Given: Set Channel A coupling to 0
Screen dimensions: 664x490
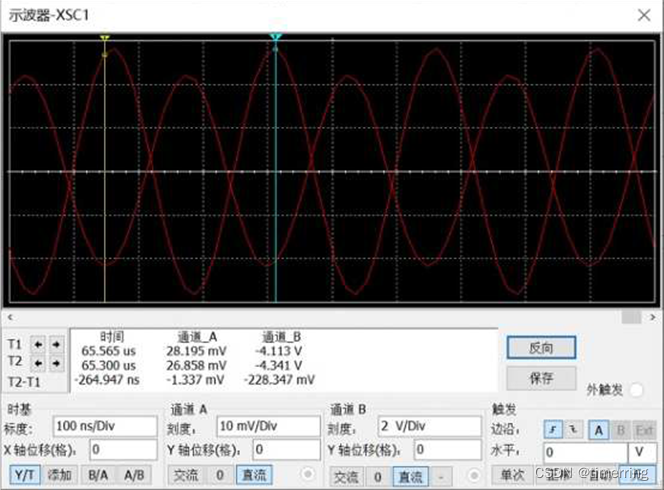Looking at the screenshot, I should tap(220, 475).
